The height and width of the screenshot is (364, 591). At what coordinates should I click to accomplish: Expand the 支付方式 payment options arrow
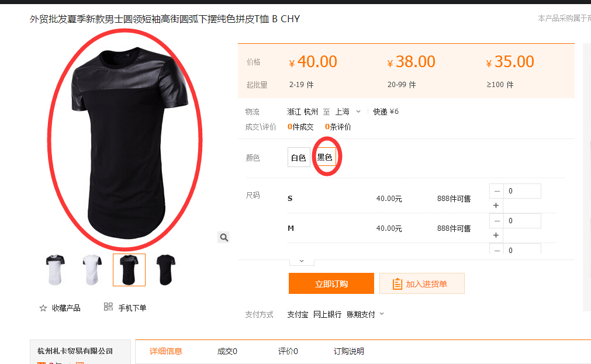(382, 314)
